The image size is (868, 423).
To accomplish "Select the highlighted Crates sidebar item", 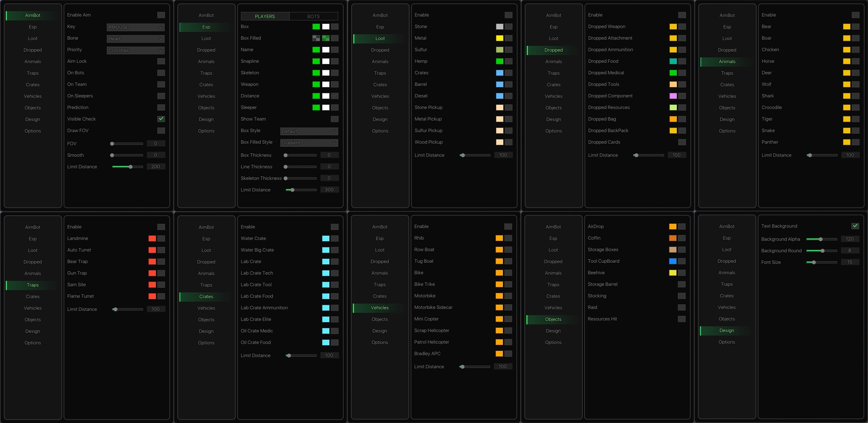I will (x=206, y=297).
